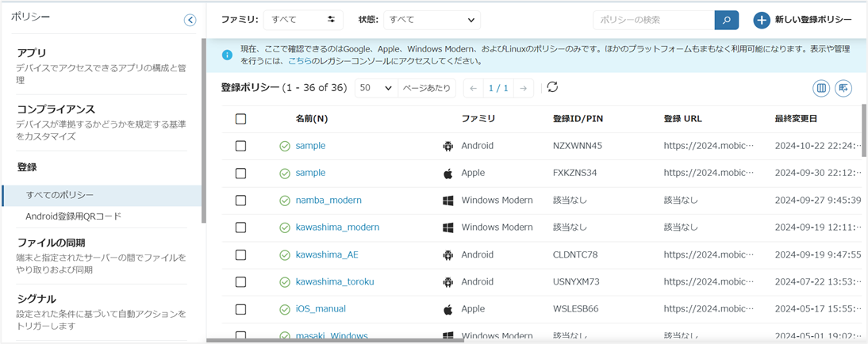Viewport: 868px width, 344px height.
Task: Click the plus icon for 新しい登録ポリシー
Action: point(762,20)
